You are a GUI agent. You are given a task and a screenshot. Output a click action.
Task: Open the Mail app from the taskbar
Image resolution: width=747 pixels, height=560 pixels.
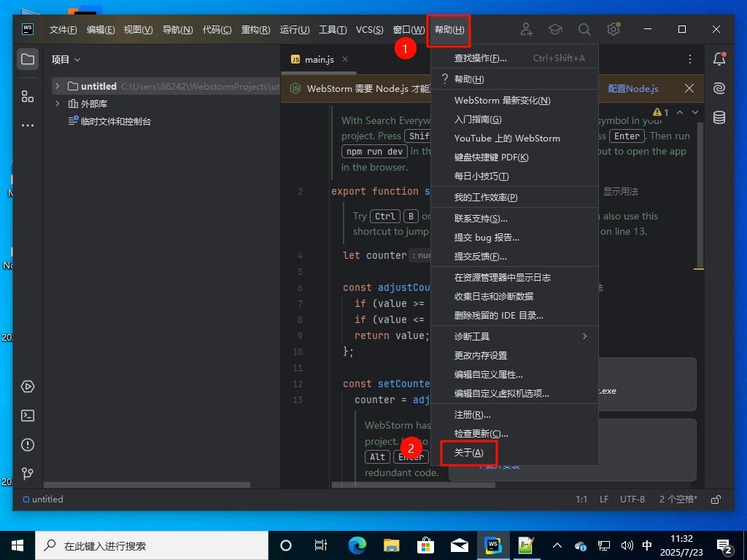point(460,545)
